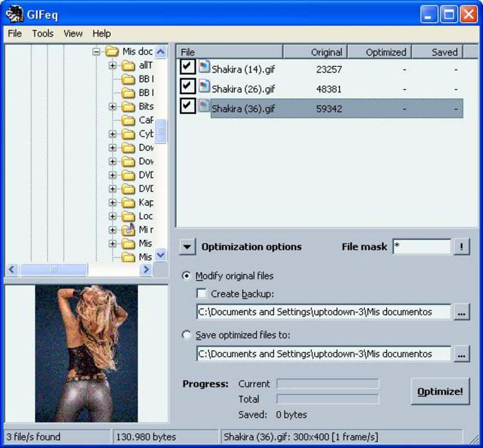Click the Mi r music folder icon
The height and width of the screenshot is (448, 483).
[x=128, y=230]
